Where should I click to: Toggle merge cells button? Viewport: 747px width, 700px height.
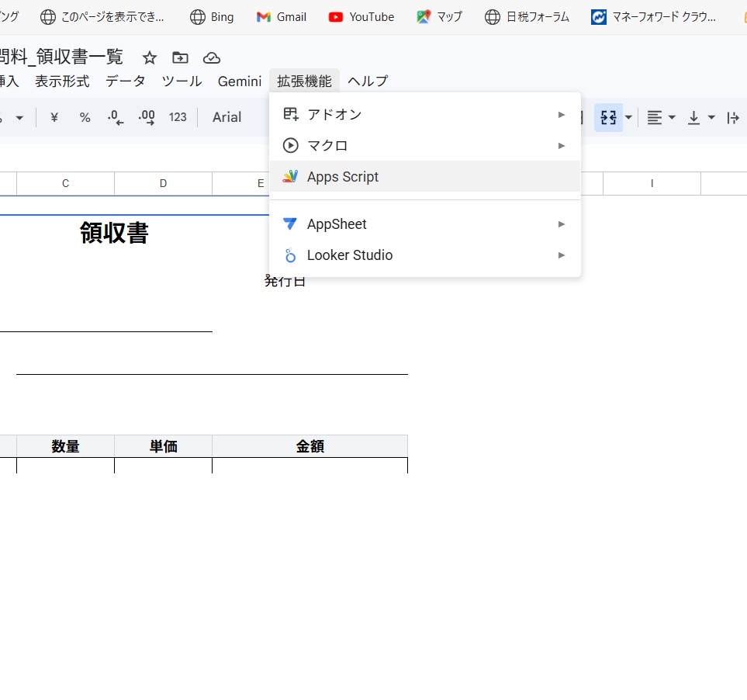(608, 117)
